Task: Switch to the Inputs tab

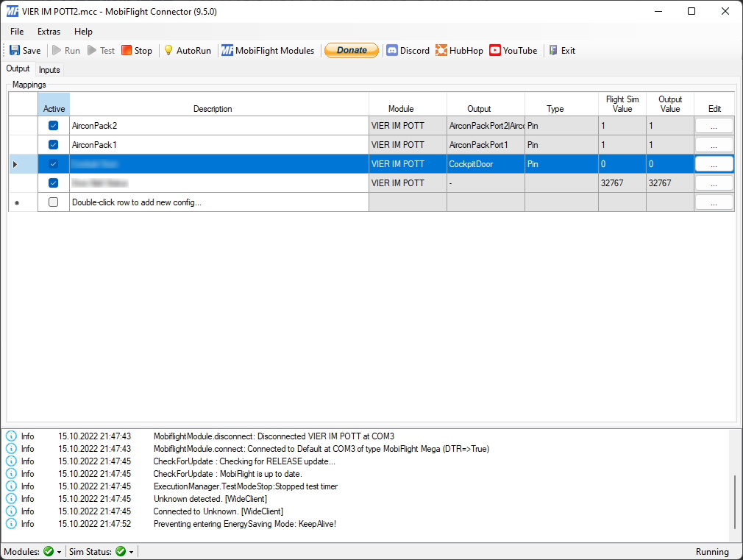Action: [49, 70]
